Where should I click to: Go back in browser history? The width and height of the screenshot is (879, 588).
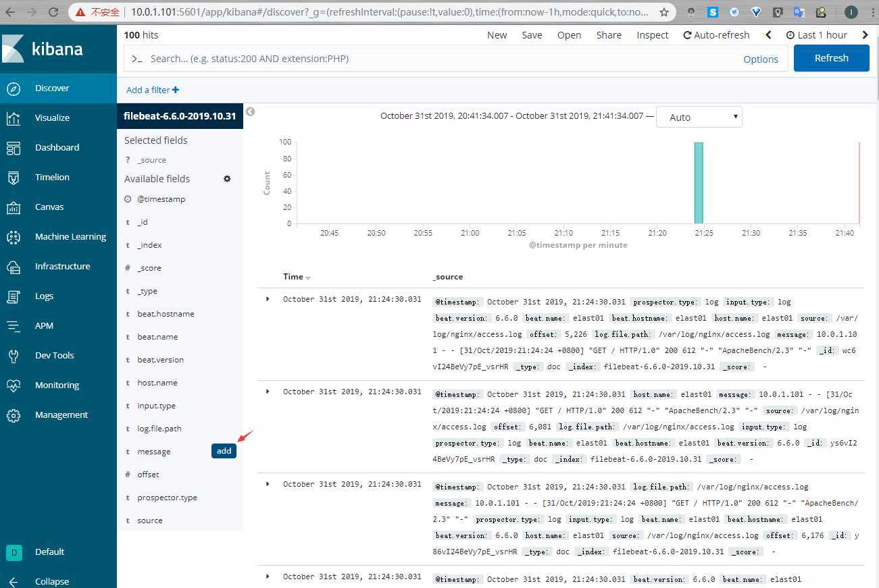pyautogui.click(x=11, y=12)
